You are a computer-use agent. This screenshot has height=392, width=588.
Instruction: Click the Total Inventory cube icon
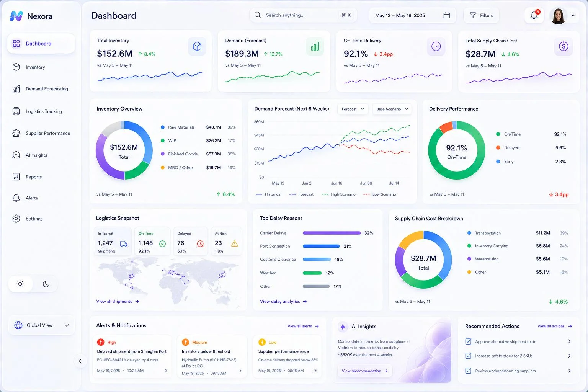(x=197, y=47)
